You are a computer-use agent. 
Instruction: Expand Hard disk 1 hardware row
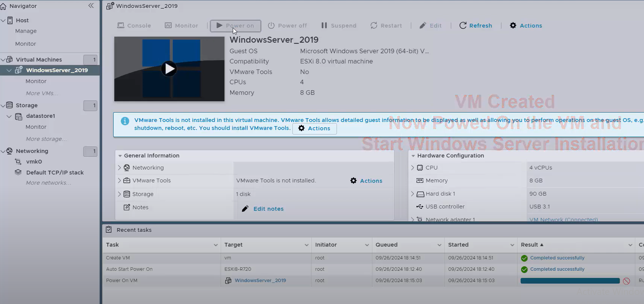[x=412, y=194]
